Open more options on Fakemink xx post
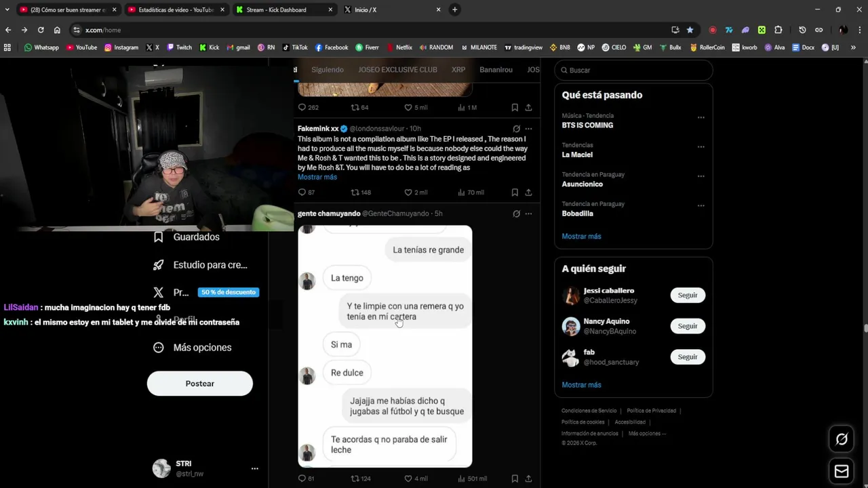This screenshot has height=488, width=868. [528, 129]
